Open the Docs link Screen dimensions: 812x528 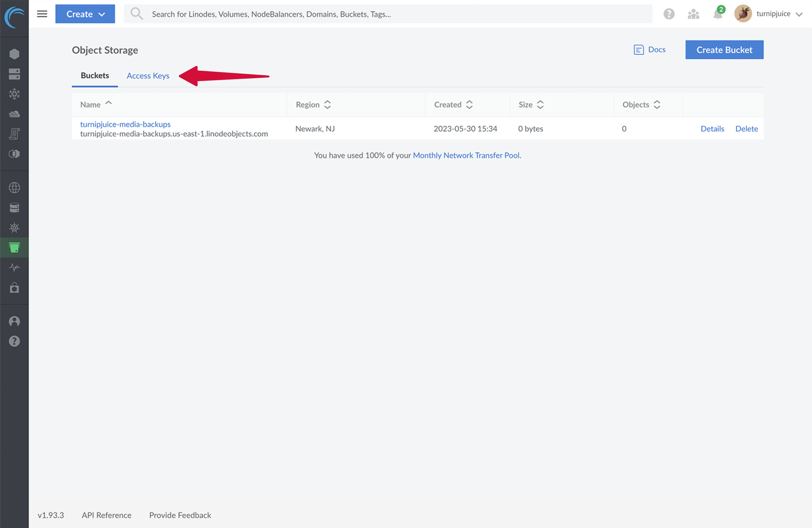(x=656, y=50)
